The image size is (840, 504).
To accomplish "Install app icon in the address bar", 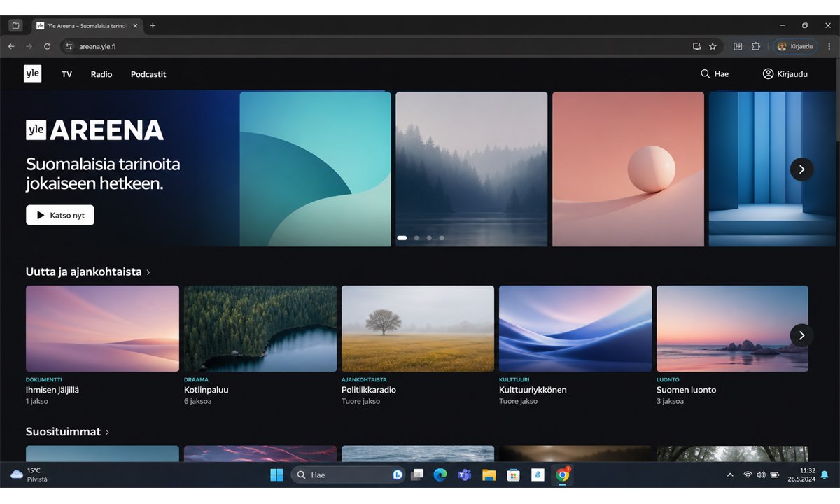I will tap(696, 46).
